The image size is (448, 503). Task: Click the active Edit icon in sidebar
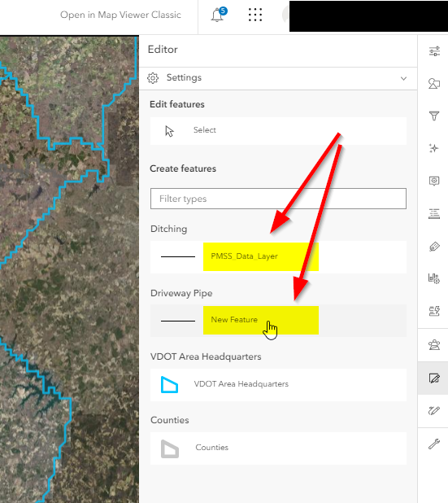click(434, 378)
